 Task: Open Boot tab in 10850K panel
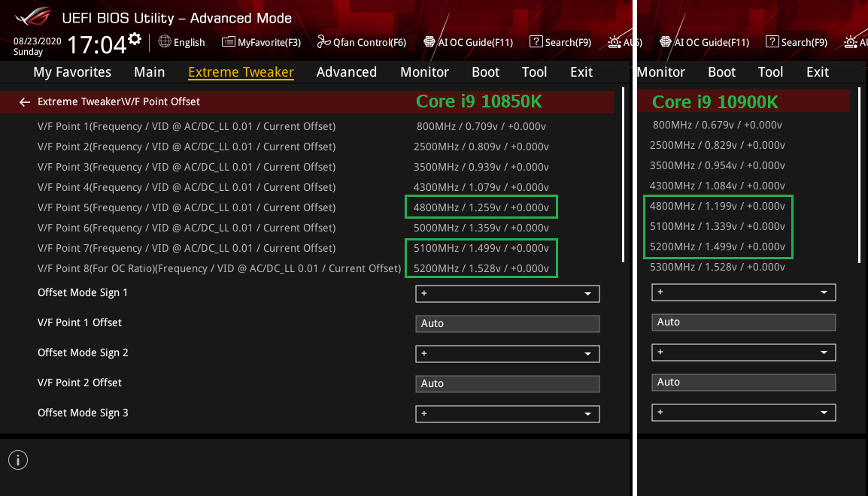tap(485, 72)
